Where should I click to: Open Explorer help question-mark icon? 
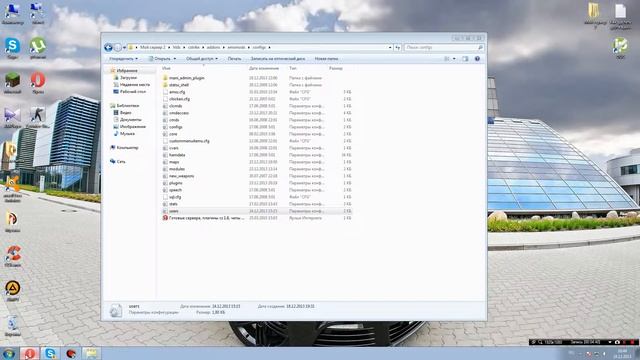coord(477,59)
